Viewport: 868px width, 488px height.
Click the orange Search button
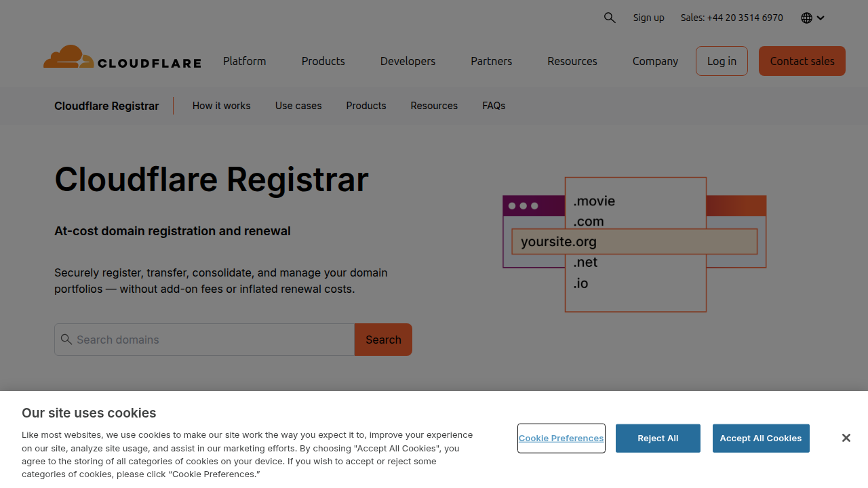pos(383,340)
